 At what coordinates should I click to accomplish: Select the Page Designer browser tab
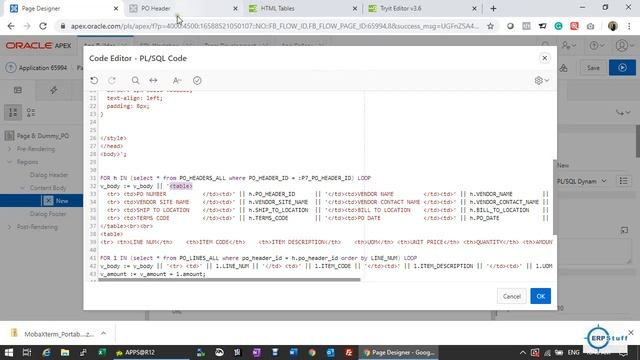(64, 8)
